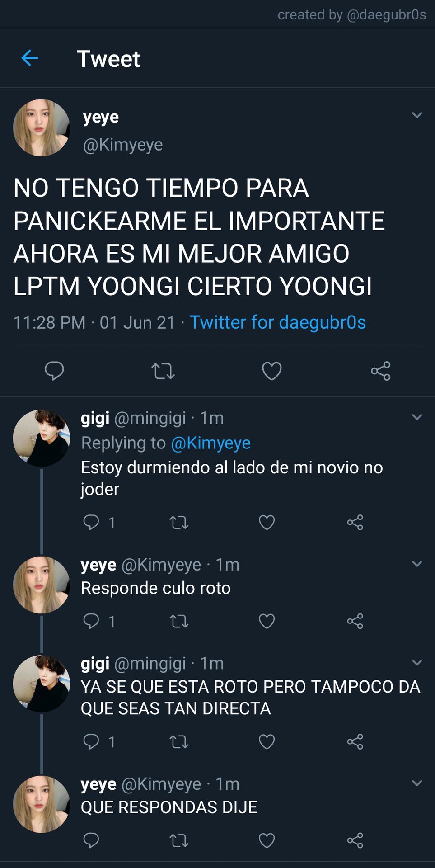Go back using the blue arrow

pyautogui.click(x=30, y=58)
